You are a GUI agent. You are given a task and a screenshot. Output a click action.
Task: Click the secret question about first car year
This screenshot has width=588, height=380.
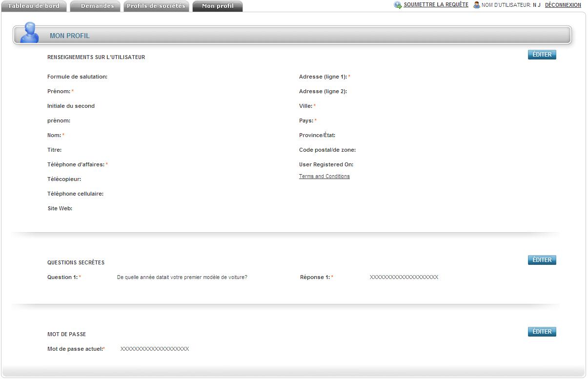(x=182, y=277)
